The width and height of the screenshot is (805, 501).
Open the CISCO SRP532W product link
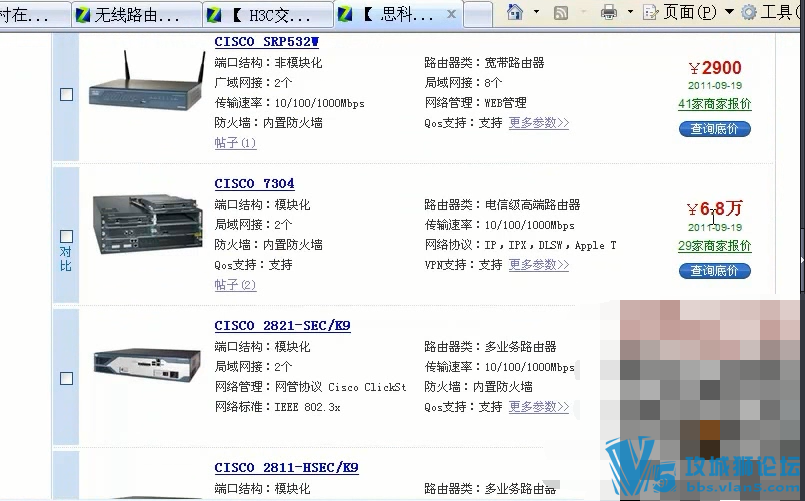266,42
